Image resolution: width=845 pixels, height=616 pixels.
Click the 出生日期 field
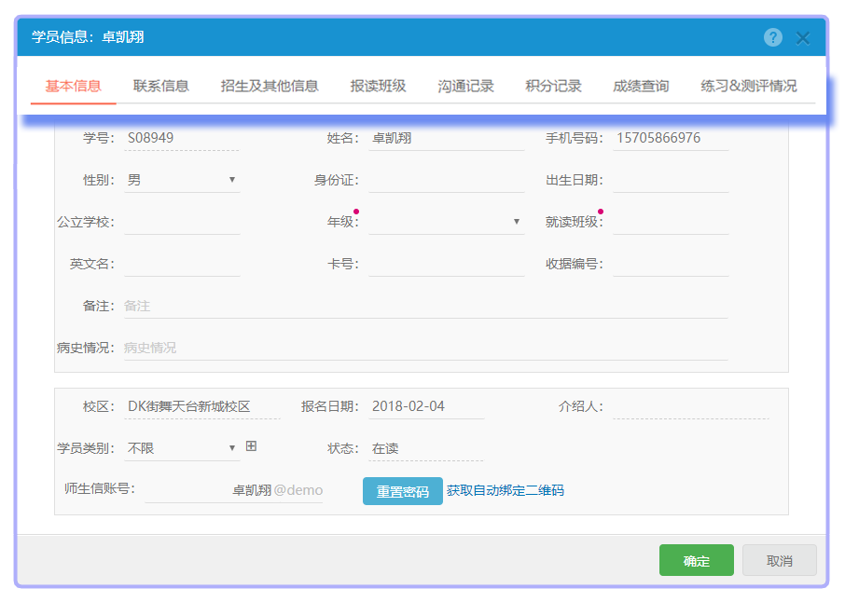(x=671, y=180)
